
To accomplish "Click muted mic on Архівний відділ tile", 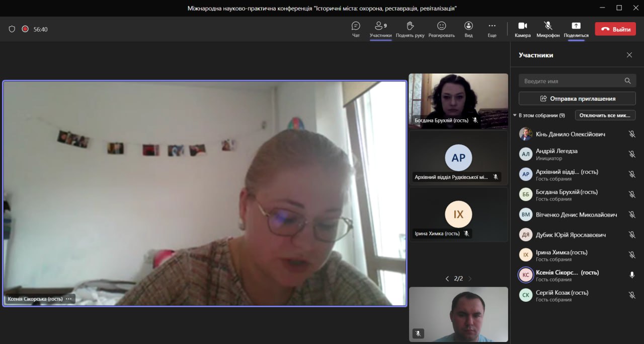I will click(496, 177).
